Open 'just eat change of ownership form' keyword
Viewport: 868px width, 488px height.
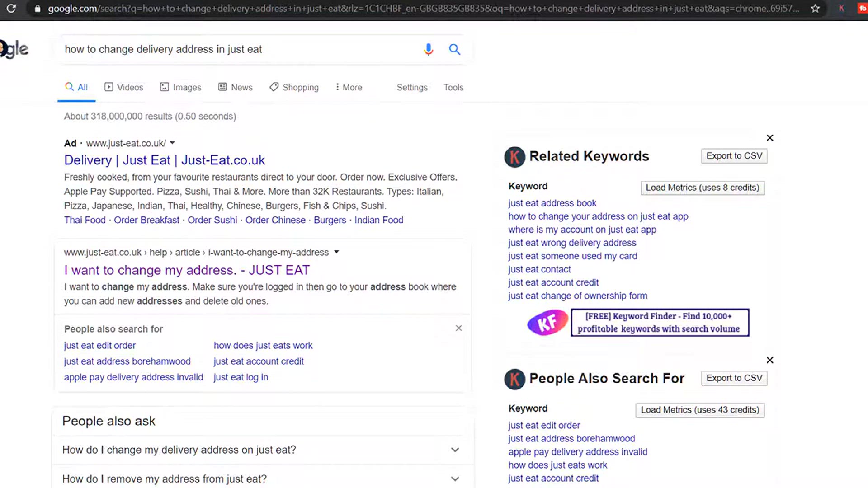coord(578,296)
